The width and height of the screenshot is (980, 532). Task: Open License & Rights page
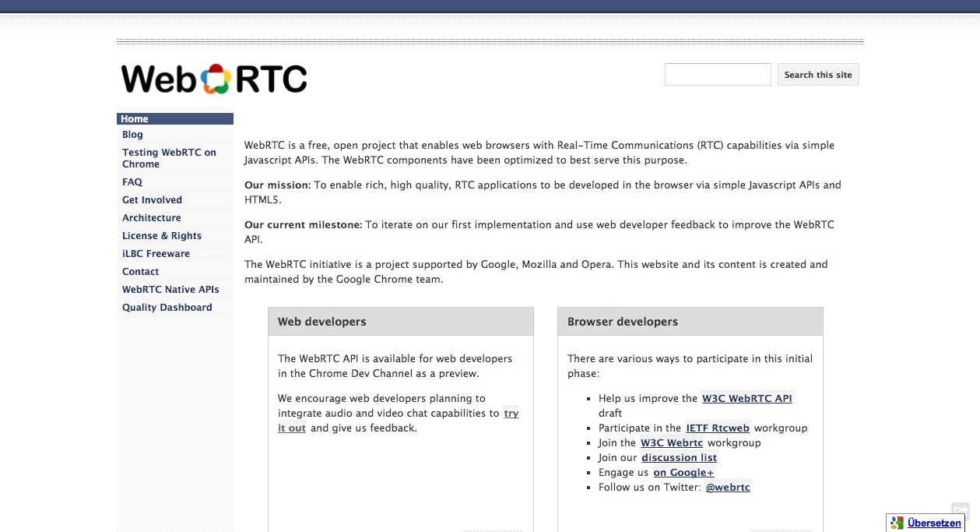click(162, 236)
